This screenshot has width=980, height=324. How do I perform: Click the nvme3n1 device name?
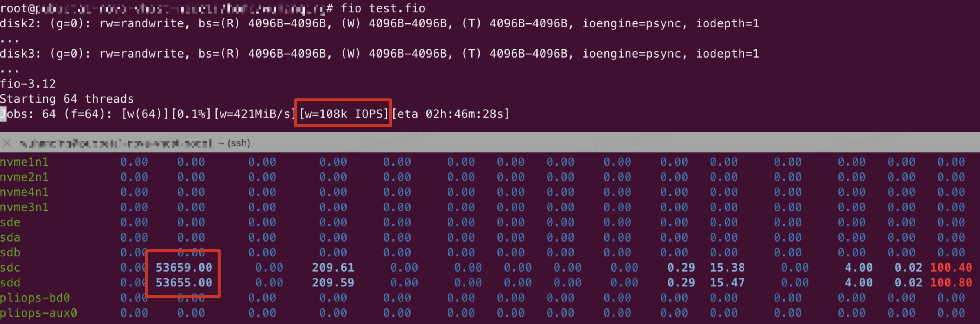pos(25,207)
